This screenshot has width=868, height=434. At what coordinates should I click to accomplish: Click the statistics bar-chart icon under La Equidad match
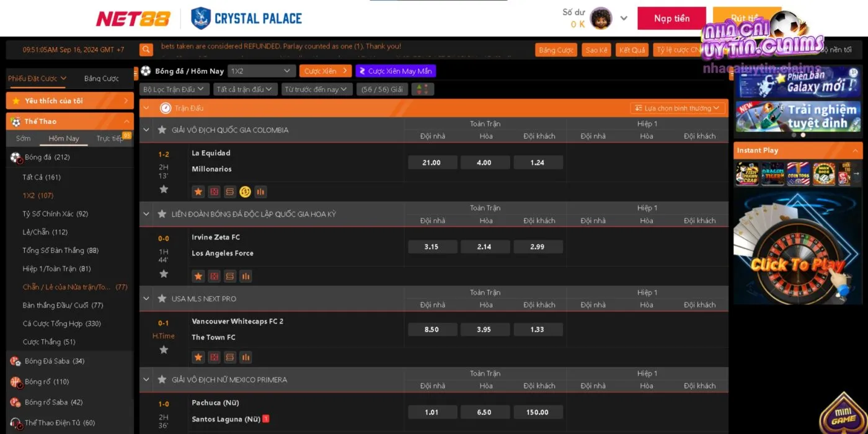260,192
